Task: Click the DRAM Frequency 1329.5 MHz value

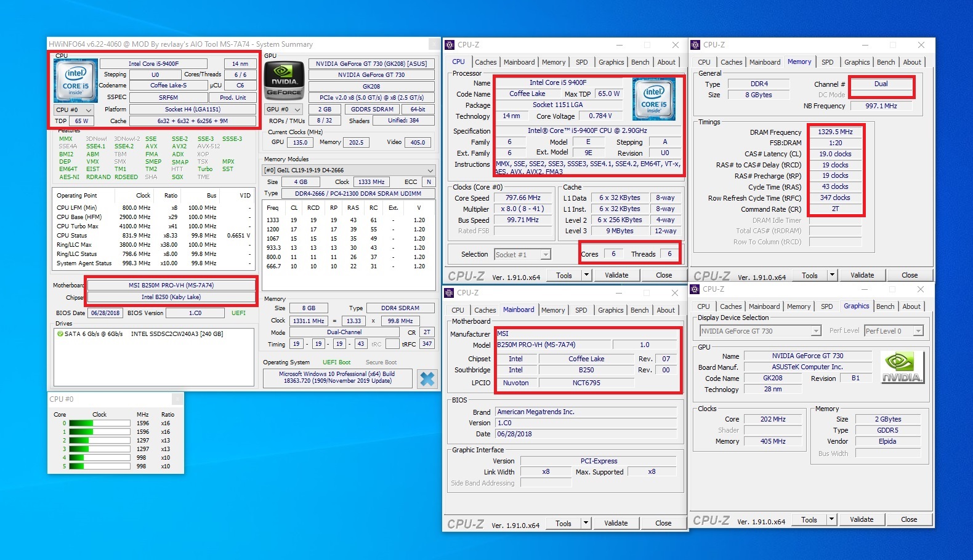Action: tap(835, 132)
